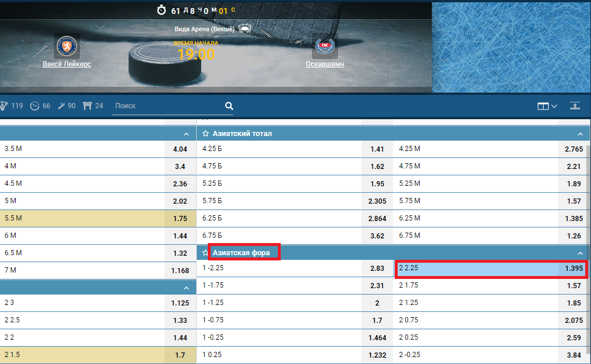The height and width of the screenshot is (364, 591).
Task: Collapse the Азиатская фора section
Action: pyautogui.click(x=580, y=253)
